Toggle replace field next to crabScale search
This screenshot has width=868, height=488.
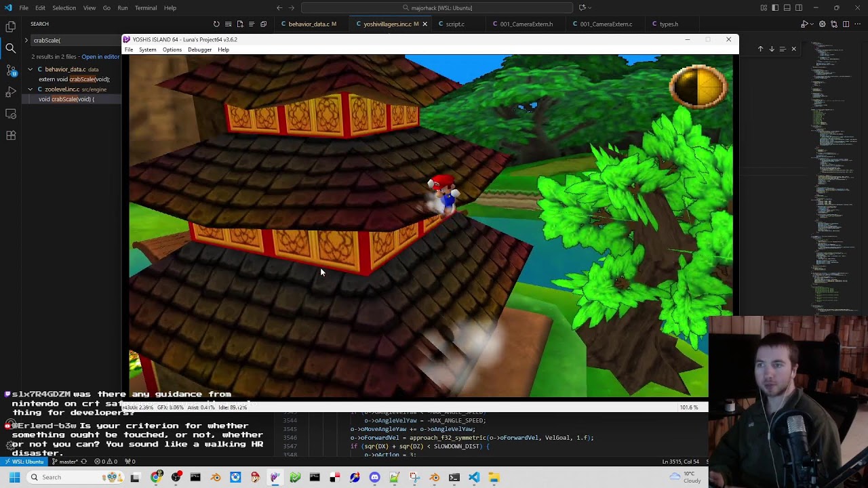[26, 40]
